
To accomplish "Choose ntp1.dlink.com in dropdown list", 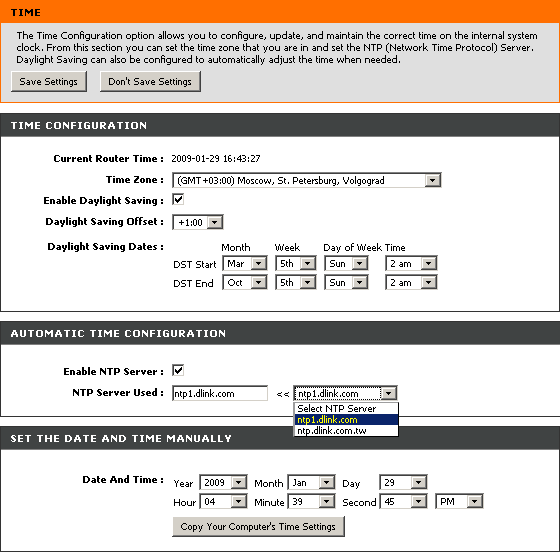I will (346, 420).
